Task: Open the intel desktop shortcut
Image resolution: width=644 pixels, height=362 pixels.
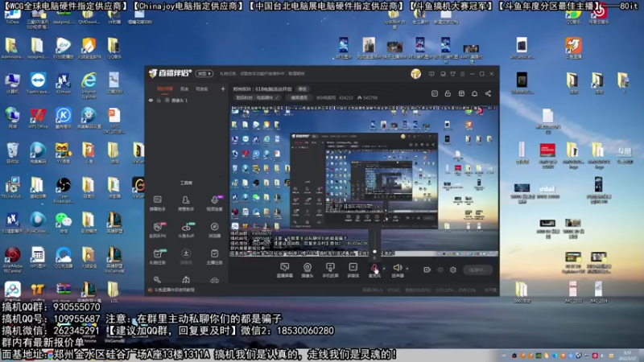Action: [547, 191]
